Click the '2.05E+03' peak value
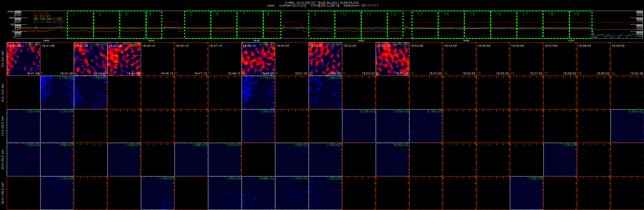Viewport: 644px width, 210px height. pos(32,44)
